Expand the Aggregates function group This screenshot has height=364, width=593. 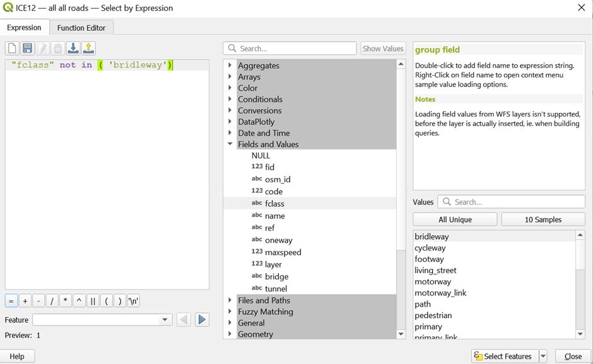click(230, 66)
